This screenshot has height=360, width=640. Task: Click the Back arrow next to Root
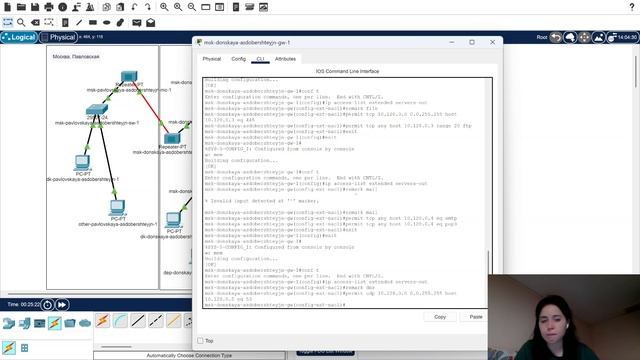click(556, 37)
